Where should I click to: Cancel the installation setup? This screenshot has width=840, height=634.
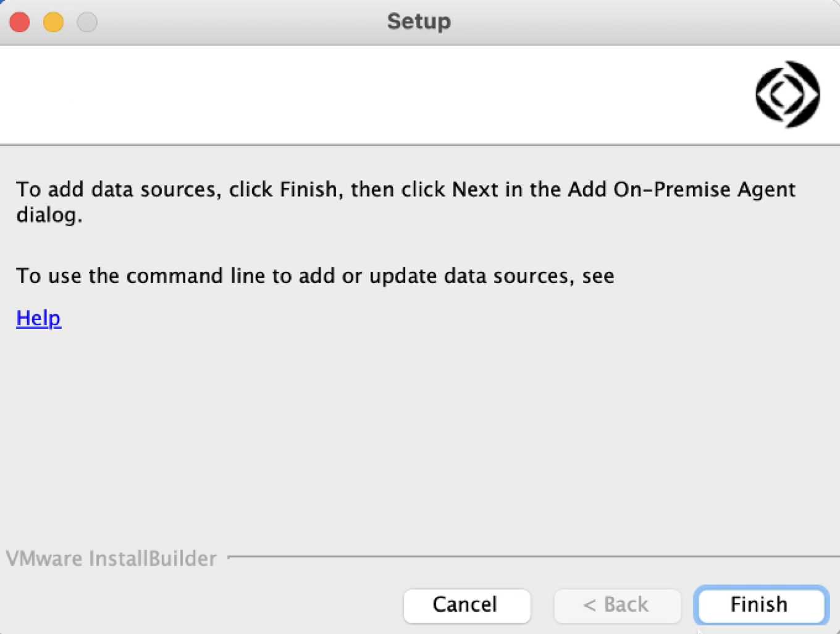466,605
